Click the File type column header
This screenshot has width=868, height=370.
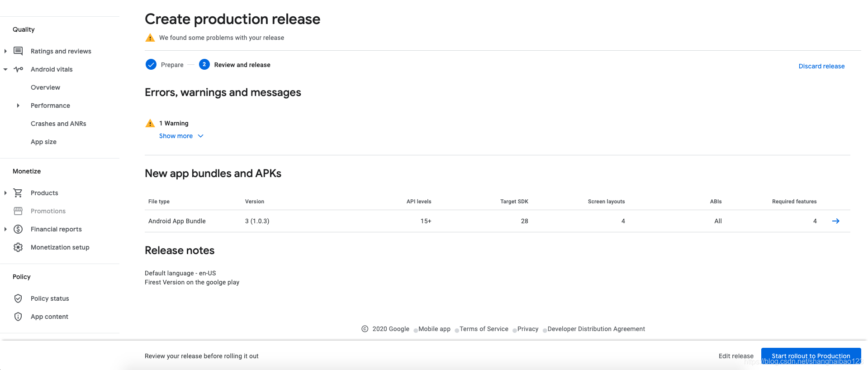[159, 202]
